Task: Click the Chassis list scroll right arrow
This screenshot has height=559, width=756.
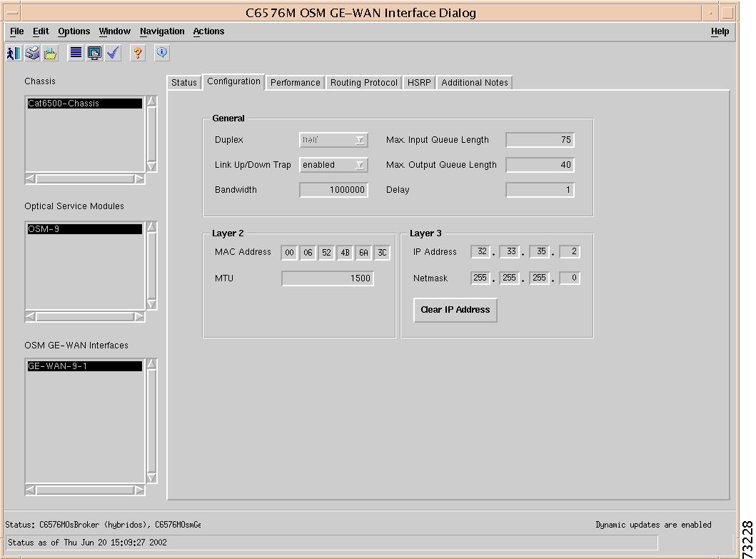Action: point(139,179)
